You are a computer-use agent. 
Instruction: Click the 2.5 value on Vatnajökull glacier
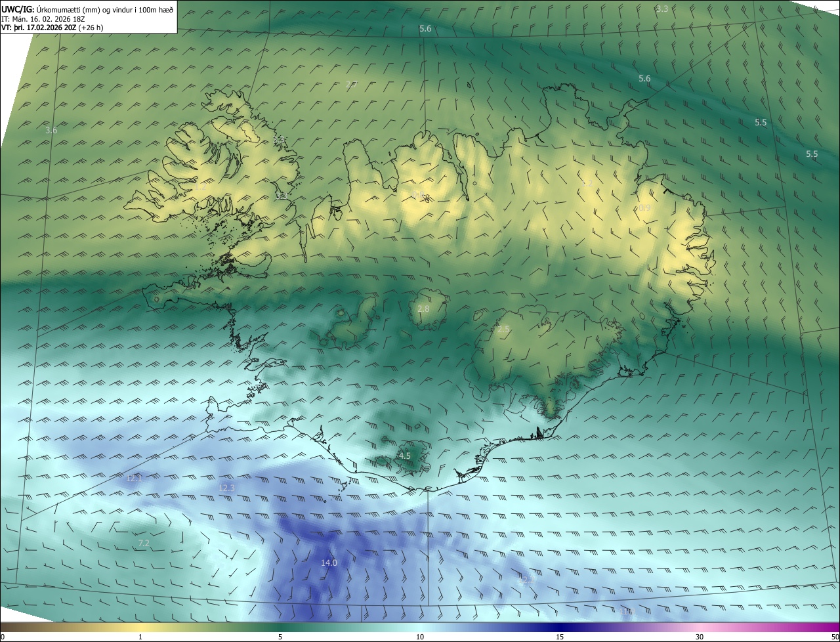tap(503, 329)
